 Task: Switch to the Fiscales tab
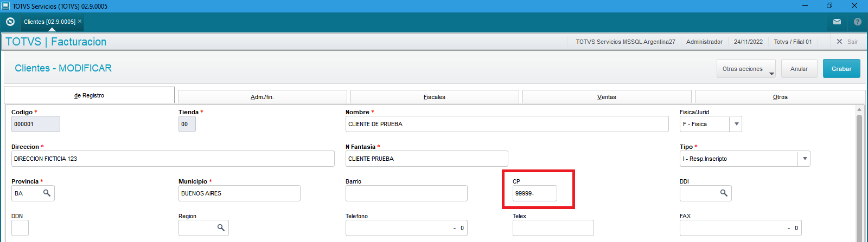[435, 97]
